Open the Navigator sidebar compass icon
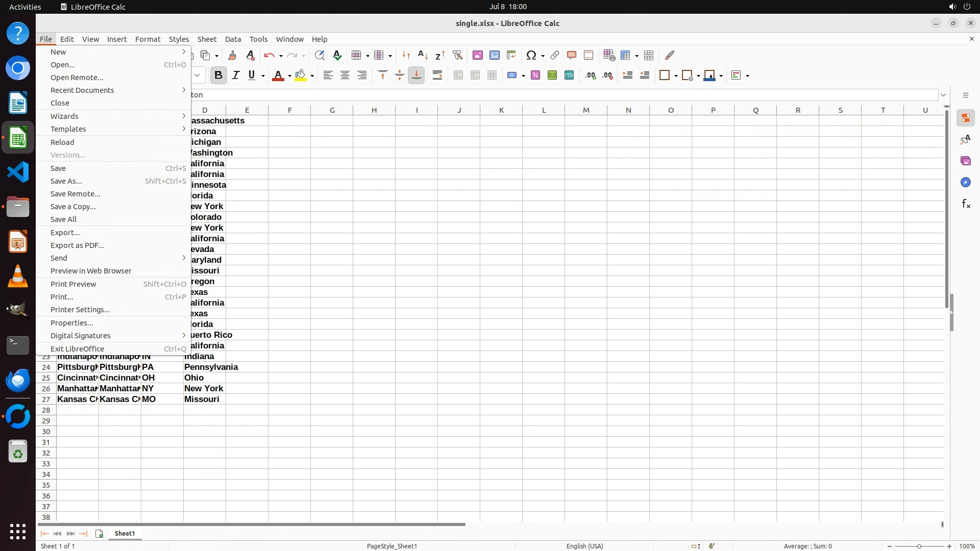 [x=966, y=183]
